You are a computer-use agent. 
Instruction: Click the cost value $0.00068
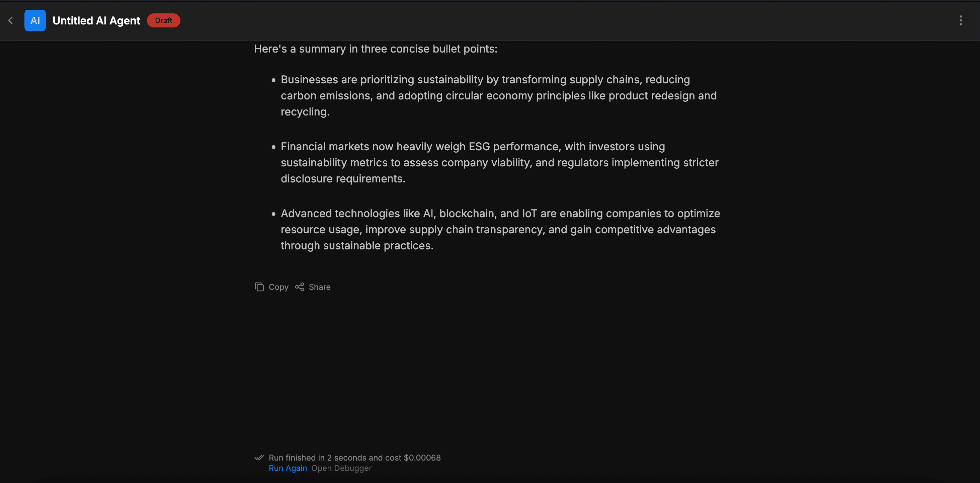pos(422,458)
